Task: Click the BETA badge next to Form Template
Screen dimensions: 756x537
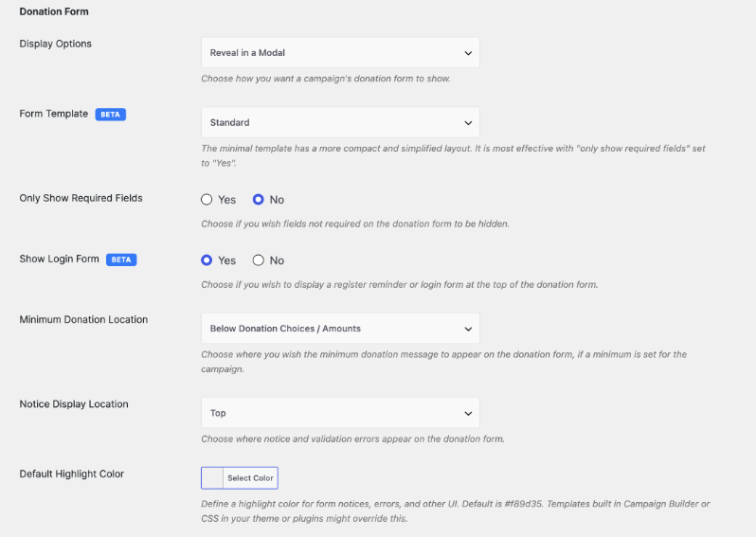Action: 111,115
